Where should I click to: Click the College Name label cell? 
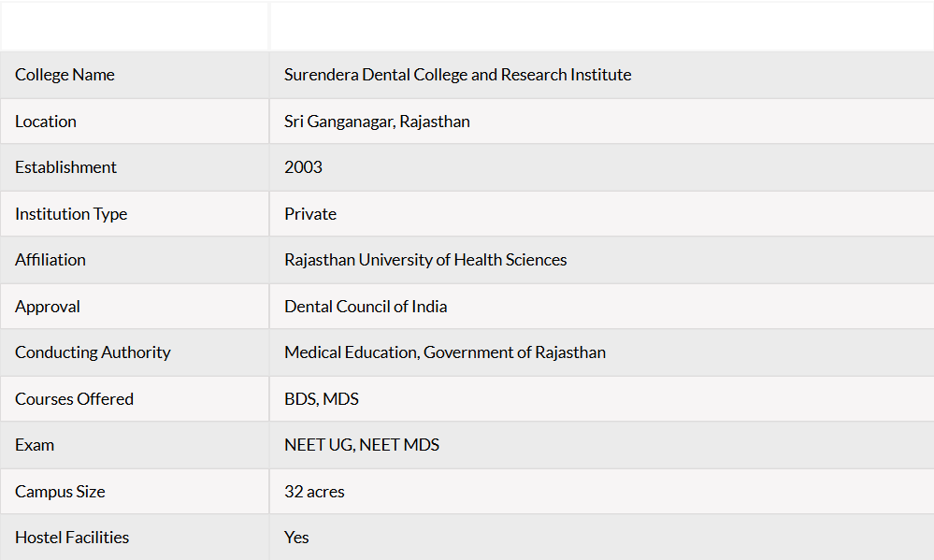point(135,75)
